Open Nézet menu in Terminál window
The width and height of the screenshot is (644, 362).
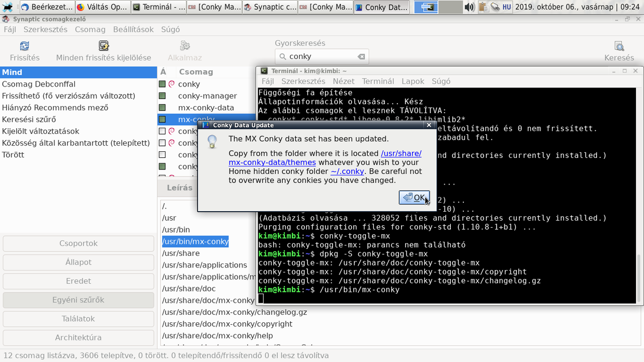344,81
